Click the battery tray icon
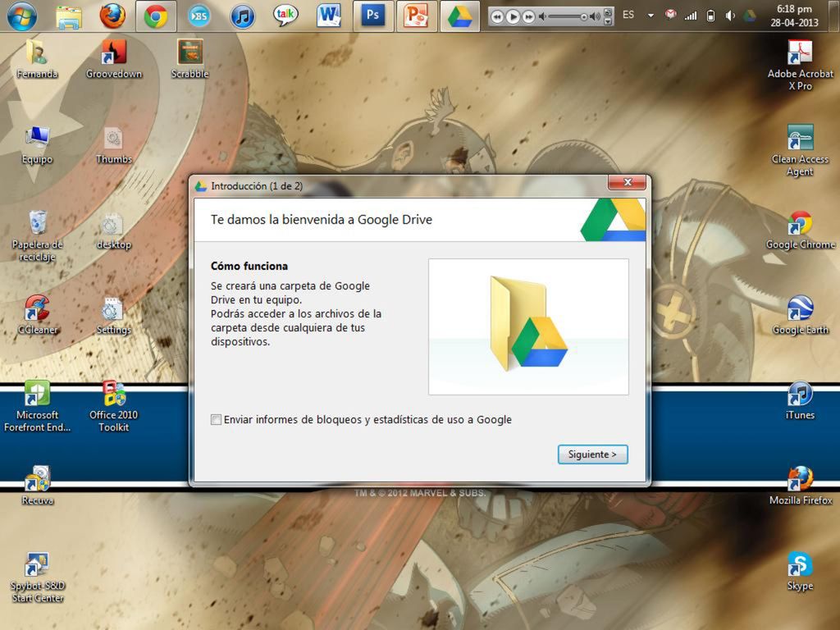 coord(710,16)
